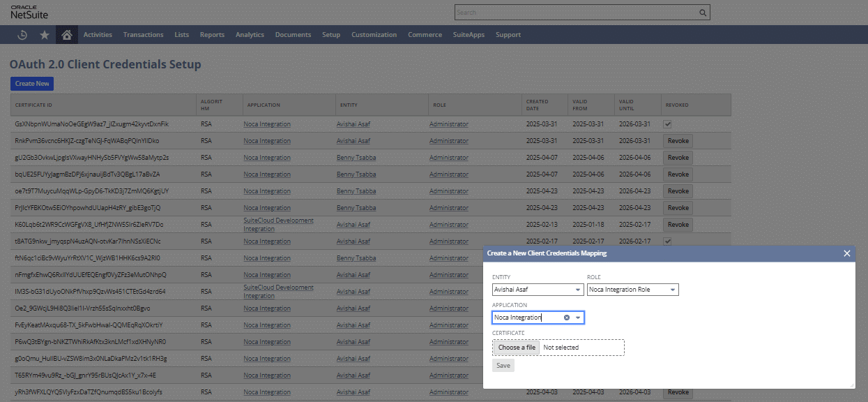The height and width of the screenshot is (402, 868).
Task: Open the Transactions menu
Action: 143,35
